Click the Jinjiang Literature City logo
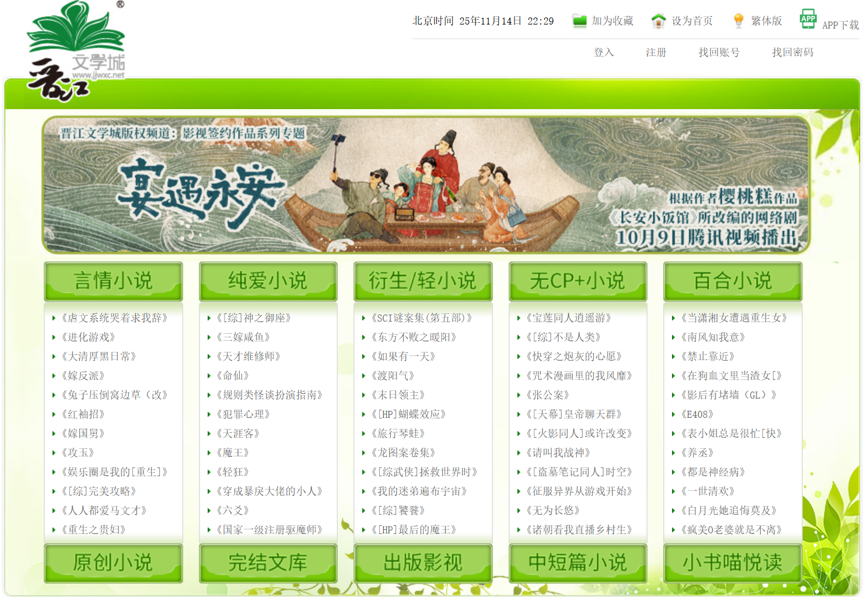 pyautogui.click(x=76, y=51)
